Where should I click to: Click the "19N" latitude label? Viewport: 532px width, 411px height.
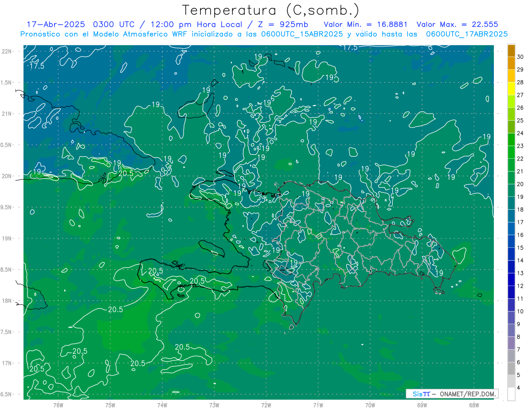pos(8,239)
